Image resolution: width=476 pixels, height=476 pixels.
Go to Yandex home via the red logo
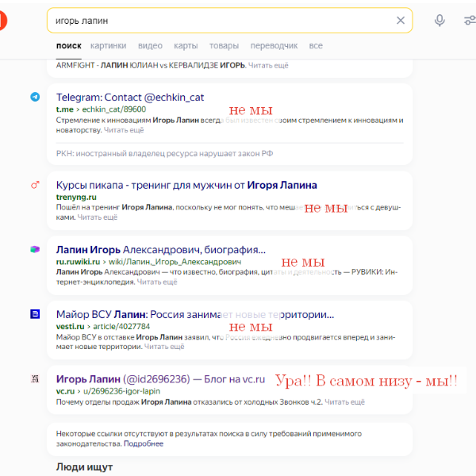point(3,21)
